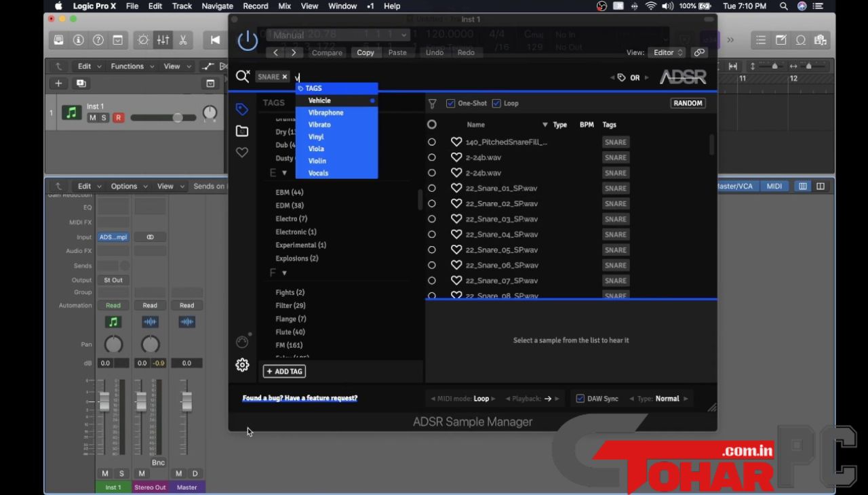Open Logic List Editors button
Screen dimensions: 868x495
[762, 40]
